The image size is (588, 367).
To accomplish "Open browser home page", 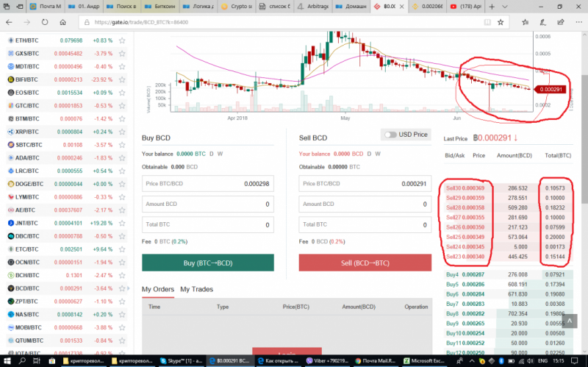I will [x=62, y=22].
